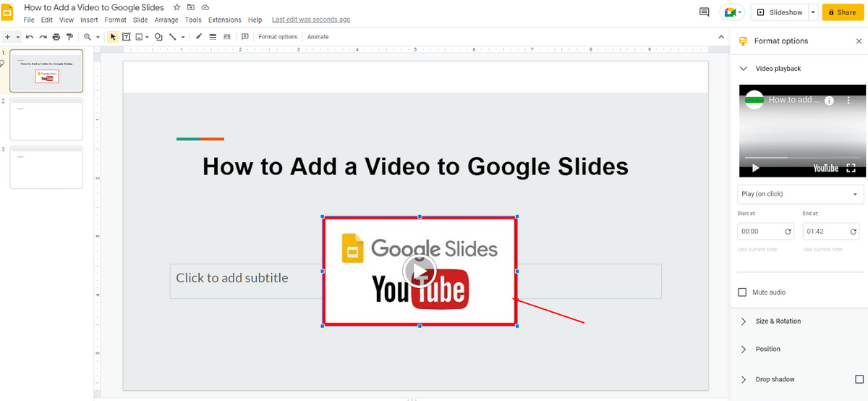Image resolution: width=868 pixels, height=401 pixels.
Task: Expand the Position section
Action: [743, 349]
